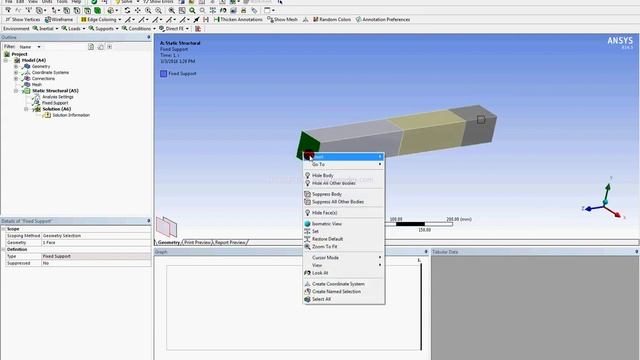Toggle Thicken Annotations
This screenshot has height=360, width=640.
(x=238, y=20)
